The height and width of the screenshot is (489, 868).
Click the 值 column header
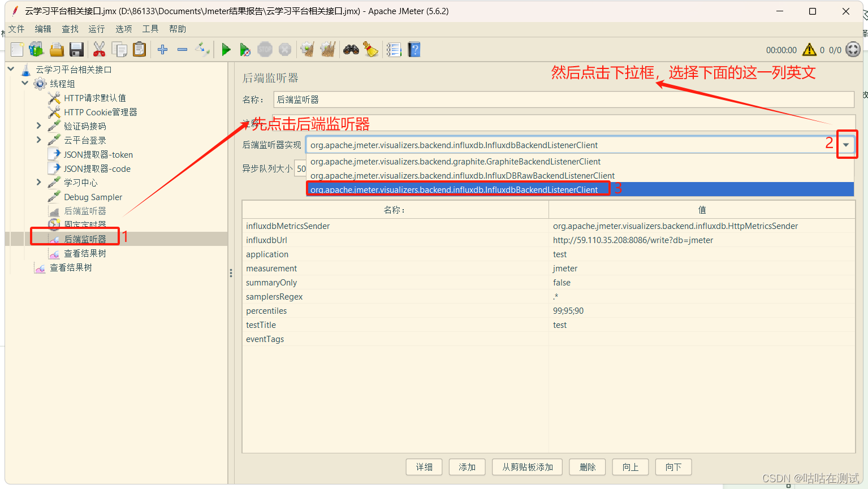pyautogui.click(x=702, y=210)
